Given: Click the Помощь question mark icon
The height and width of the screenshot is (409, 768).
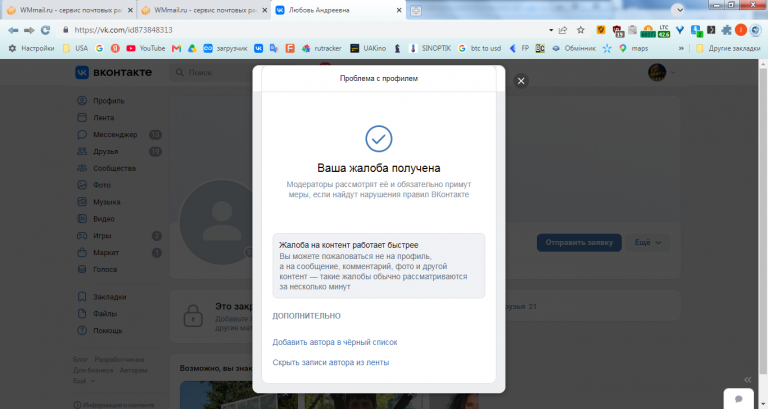Looking at the screenshot, I should pos(82,331).
